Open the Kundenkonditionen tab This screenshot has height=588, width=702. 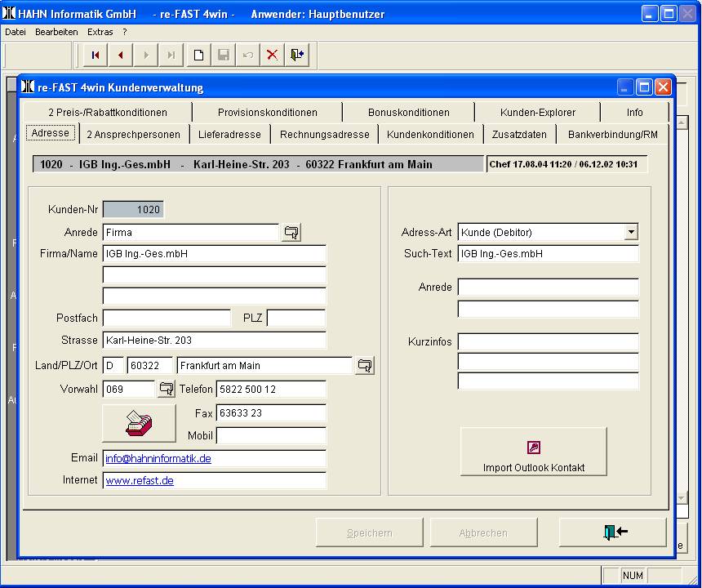430,135
